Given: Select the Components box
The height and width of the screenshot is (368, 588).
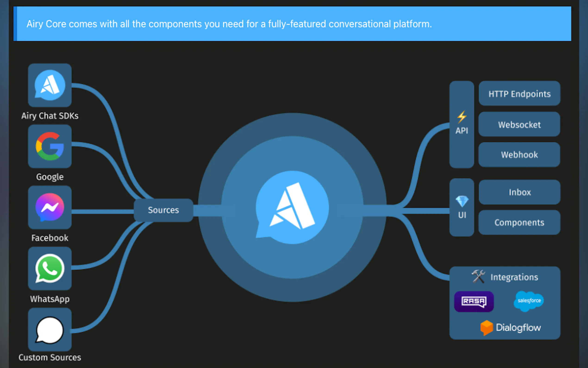Looking at the screenshot, I should [519, 222].
